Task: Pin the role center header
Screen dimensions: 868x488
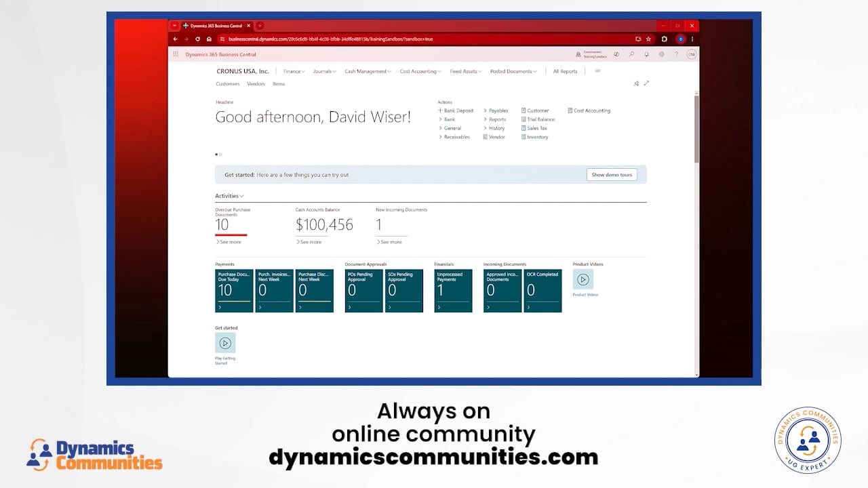Action: point(636,83)
